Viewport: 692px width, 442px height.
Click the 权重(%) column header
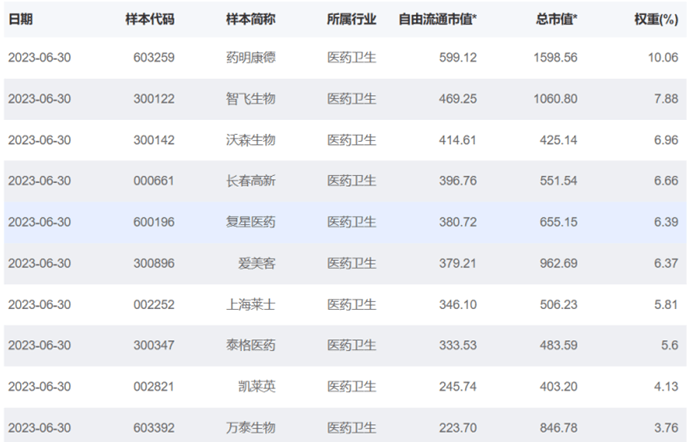[656, 19]
